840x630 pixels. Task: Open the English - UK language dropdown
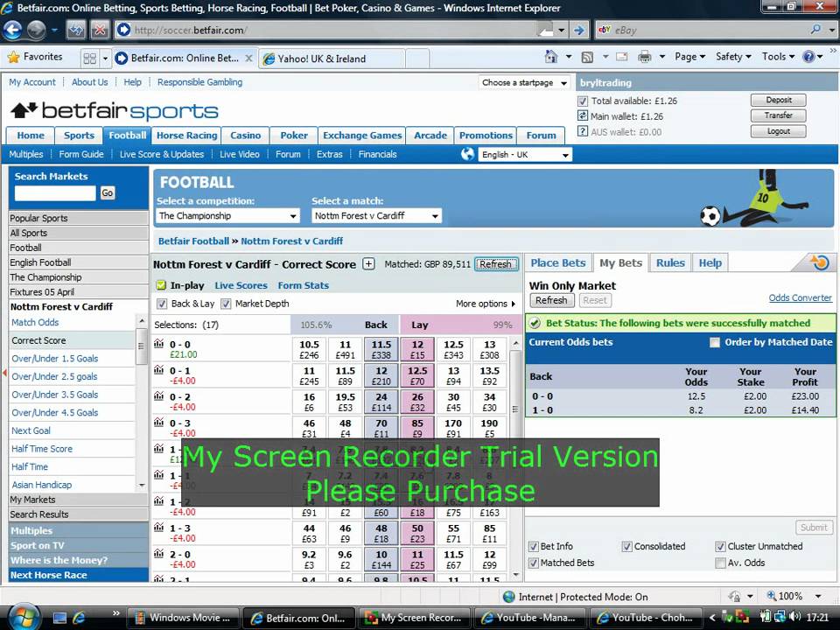[525, 155]
